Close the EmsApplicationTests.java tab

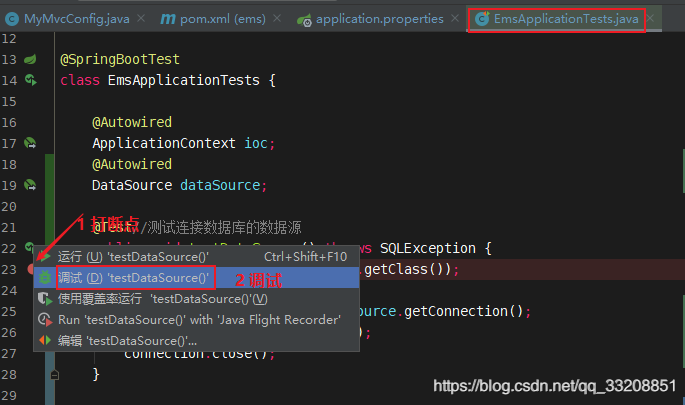(x=650, y=18)
